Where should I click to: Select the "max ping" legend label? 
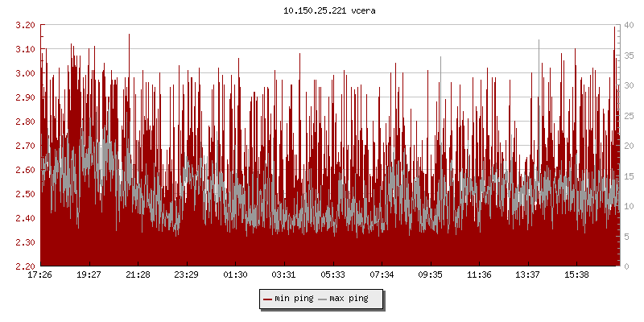point(350,299)
